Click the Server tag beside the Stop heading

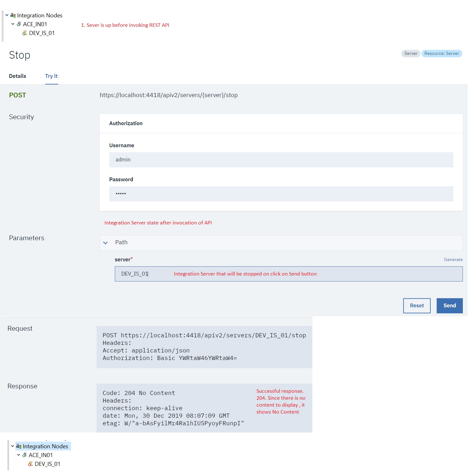pos(410,53)
